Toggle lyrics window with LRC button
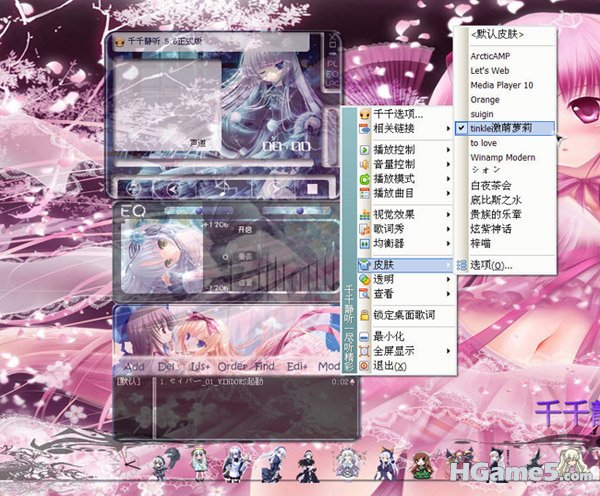 (x=332, y=83)
